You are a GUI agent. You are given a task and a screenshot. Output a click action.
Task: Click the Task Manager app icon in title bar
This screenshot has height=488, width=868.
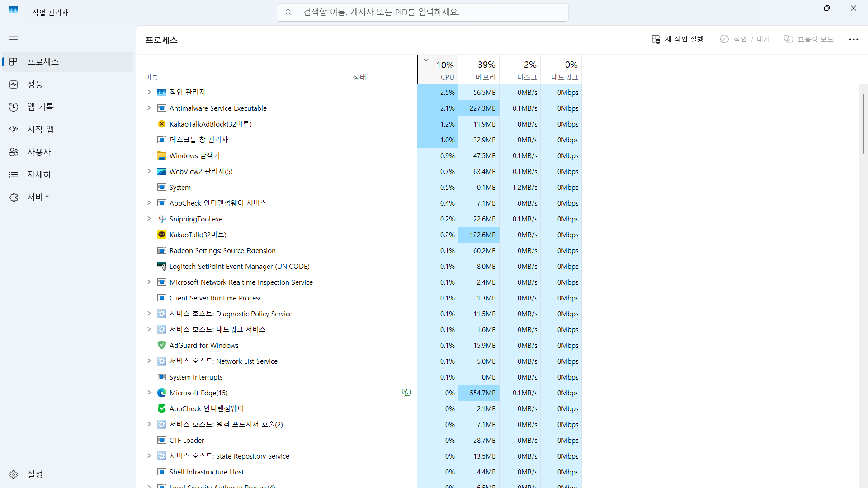click(x=14, y=10)
